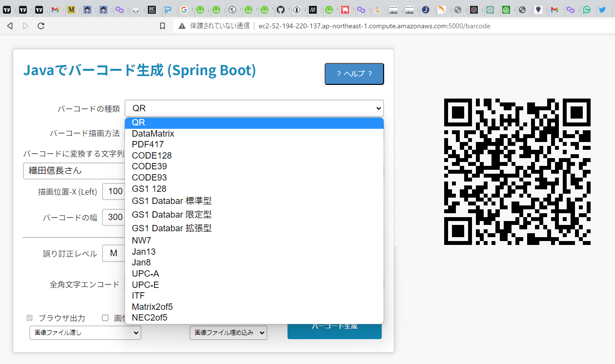Open the 画像ファイル埋め込み dropdown
This screenshot has width=615, height=364.
tap(228, 333)
